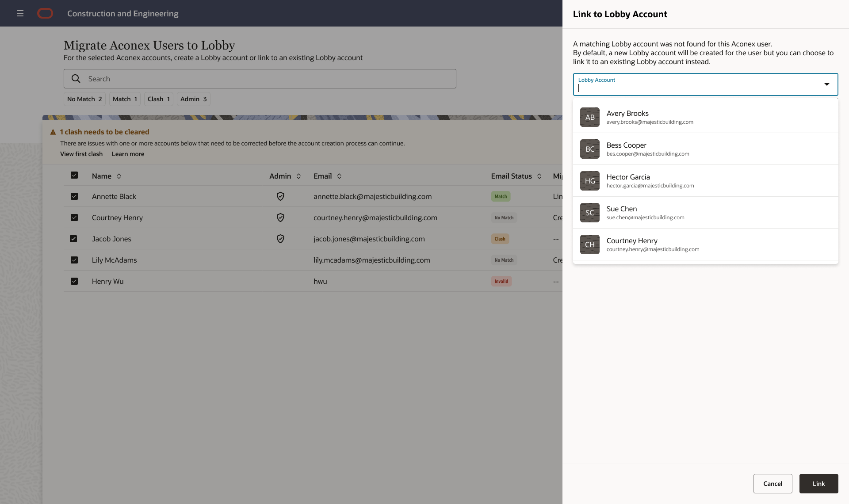Uncheck the Lily McAdams row checkbox
The height and width of the screenshot is (504, 849).
click(x=74, y=260)
